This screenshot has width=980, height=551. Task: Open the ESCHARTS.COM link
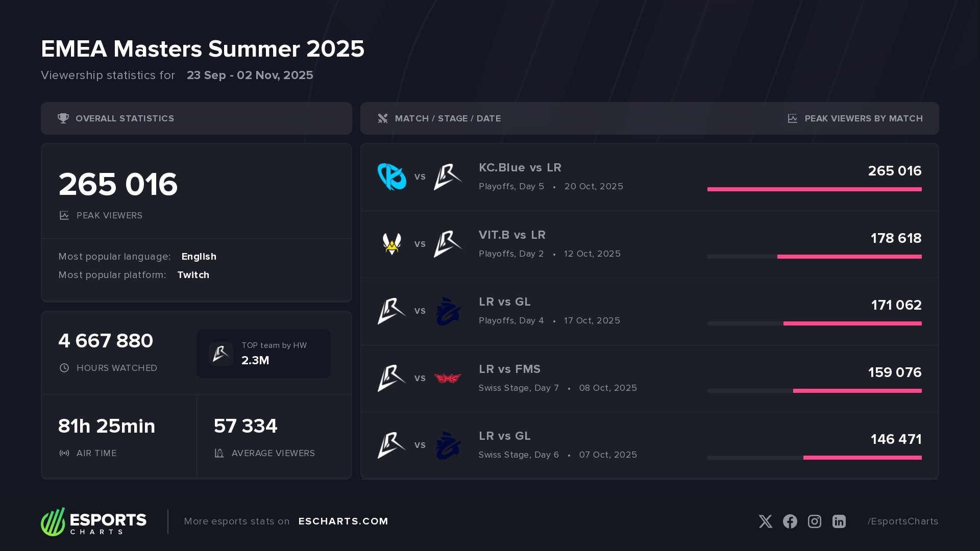343,521
